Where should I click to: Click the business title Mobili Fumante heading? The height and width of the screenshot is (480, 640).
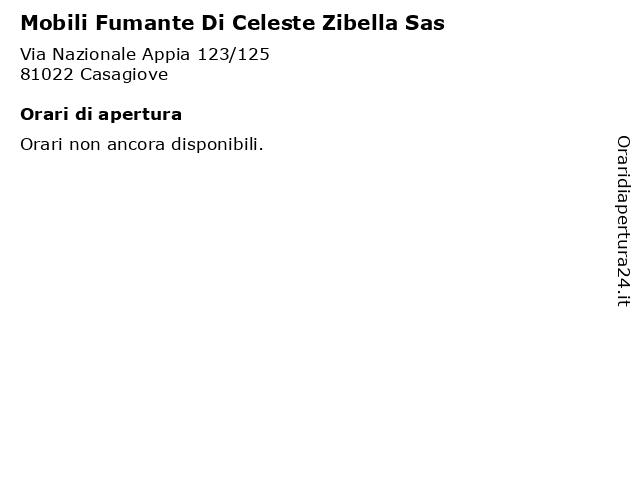tap(232, 23)
